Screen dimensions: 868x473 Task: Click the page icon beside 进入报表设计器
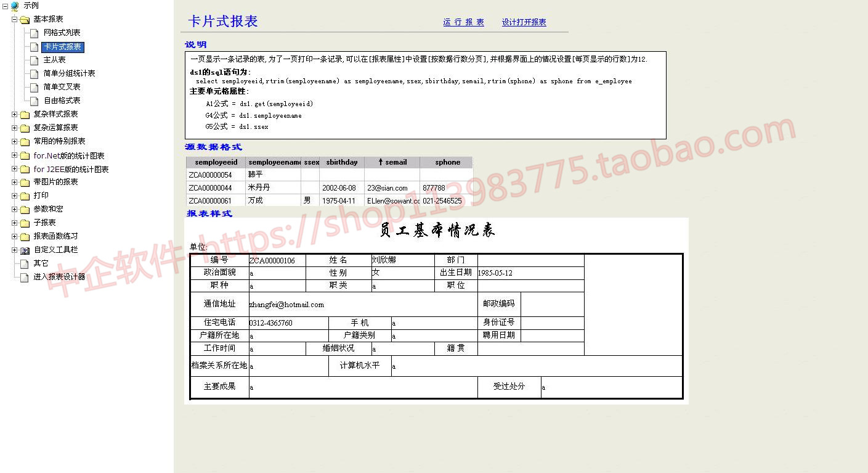click(x=25, y=277)
